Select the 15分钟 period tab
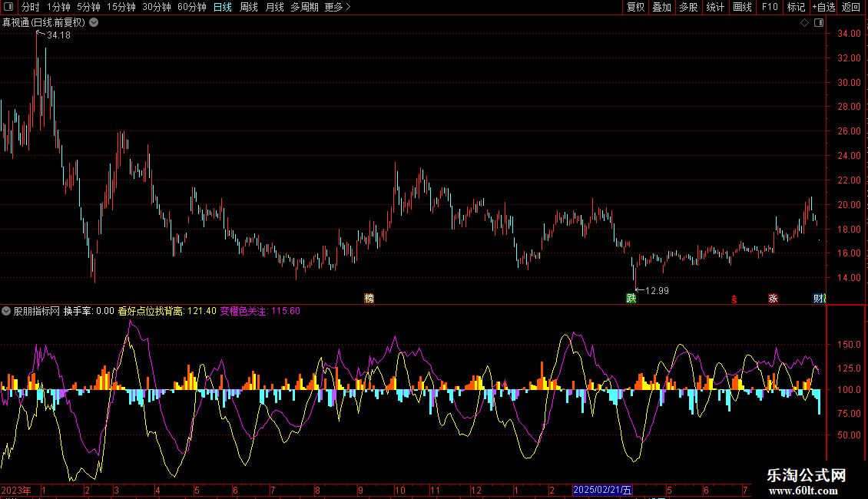The image size is (868, 499). tap(121, 7)
